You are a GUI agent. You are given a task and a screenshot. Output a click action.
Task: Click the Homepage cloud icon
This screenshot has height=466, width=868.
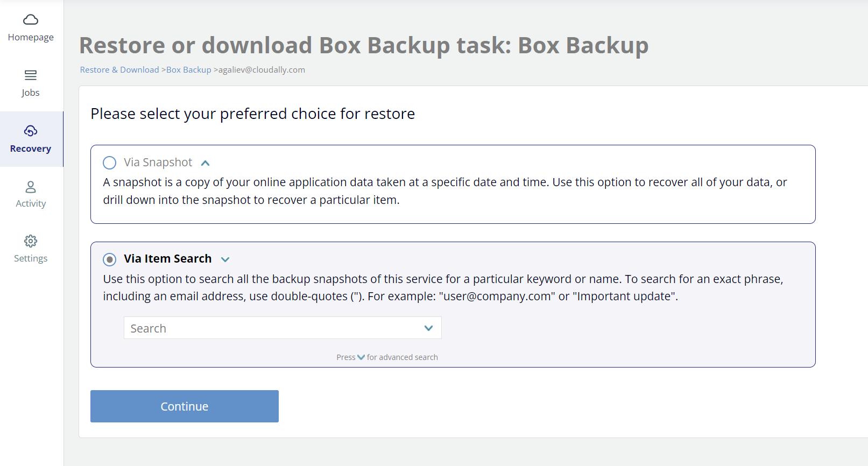(x=31, y=20)
